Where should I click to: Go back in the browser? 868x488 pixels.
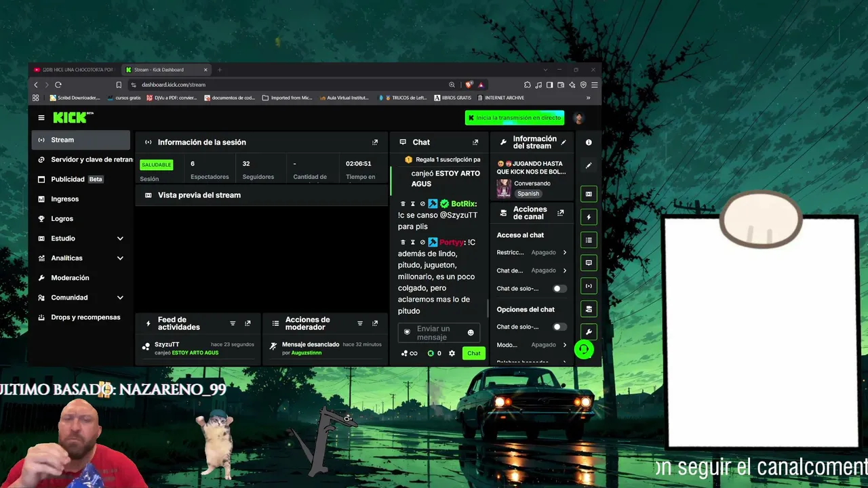tap(36, 85)
